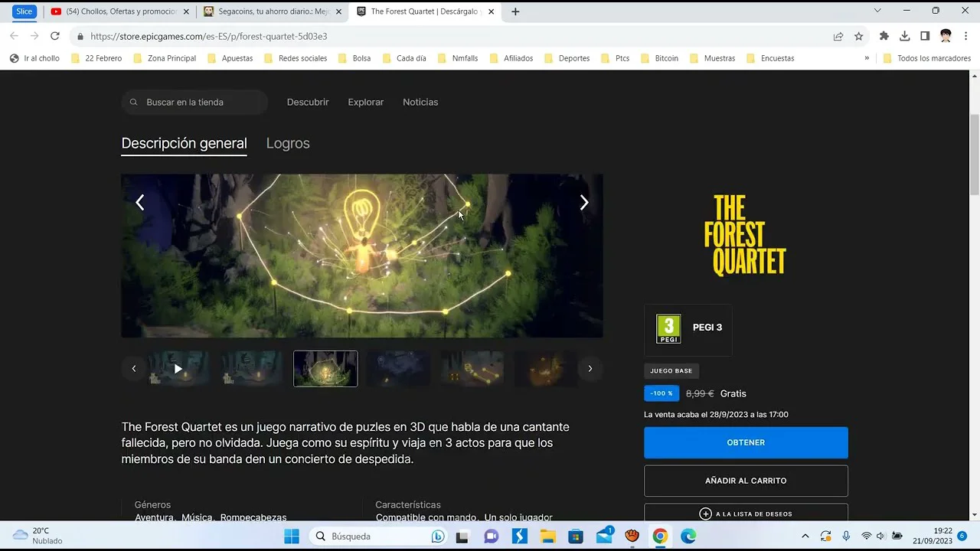Click the Obtener button
980x551 pixels.
[746, 442]
